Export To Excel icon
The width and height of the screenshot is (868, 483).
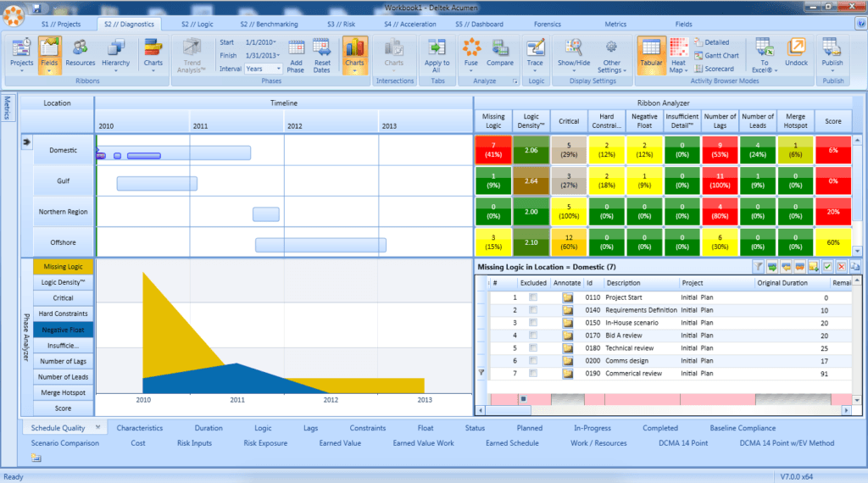tap(764, 55)
